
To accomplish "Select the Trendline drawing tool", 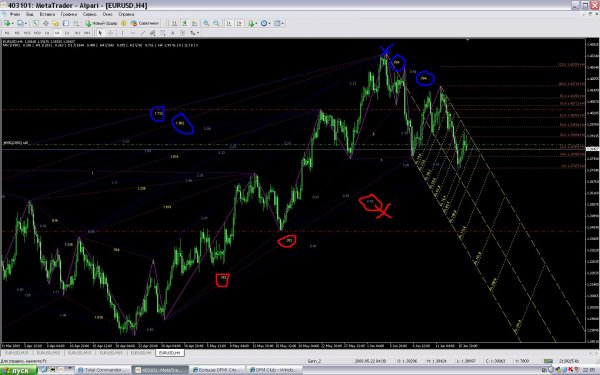I will (x=142, y=33).
